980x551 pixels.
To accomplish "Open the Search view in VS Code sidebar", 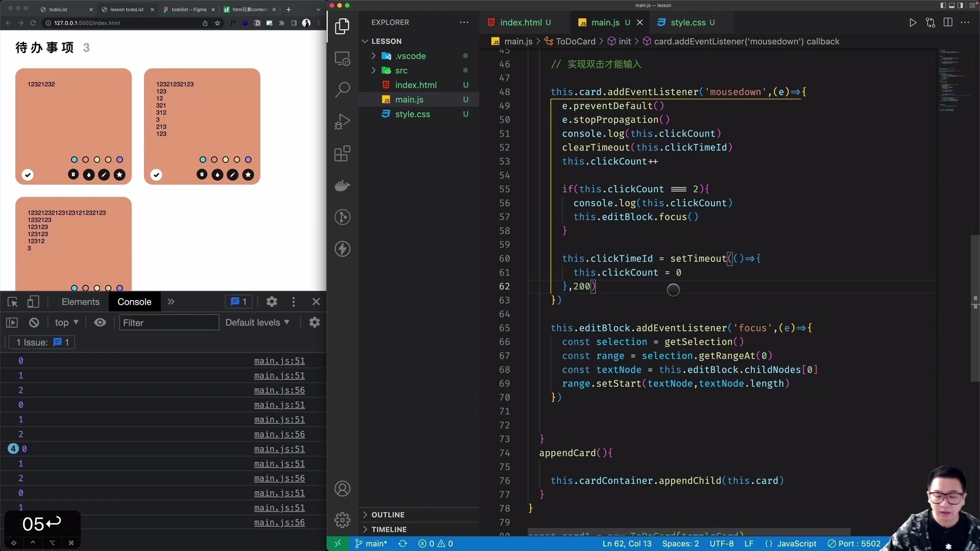I will (x=342, y=89).
